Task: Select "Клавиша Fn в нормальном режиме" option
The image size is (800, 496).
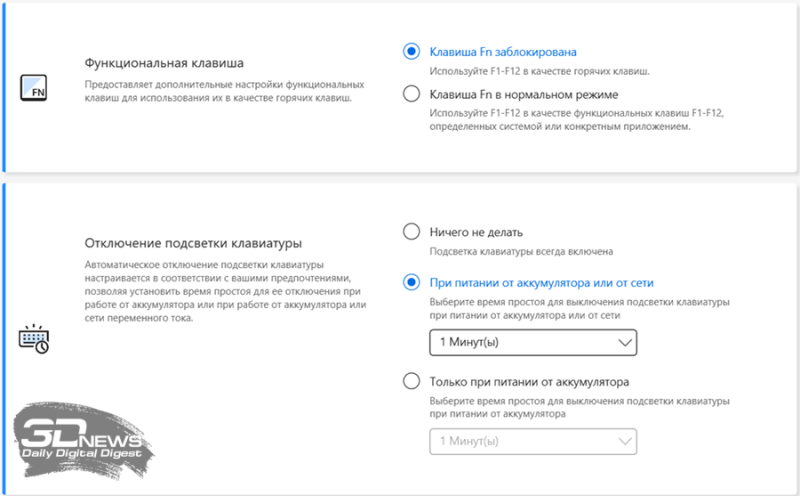Action: [411, 94]
